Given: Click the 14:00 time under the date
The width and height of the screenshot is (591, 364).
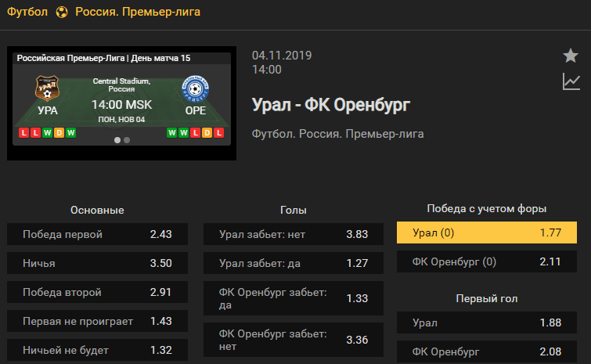Looking at the screenshot, I should (x=267, y=70).
